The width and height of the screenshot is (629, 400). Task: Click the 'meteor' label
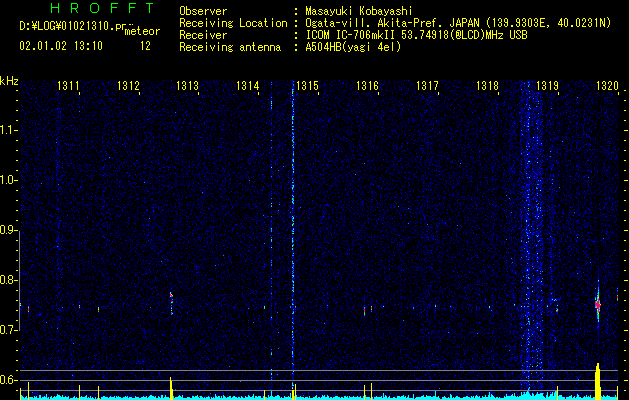click(x=142, y=31)
